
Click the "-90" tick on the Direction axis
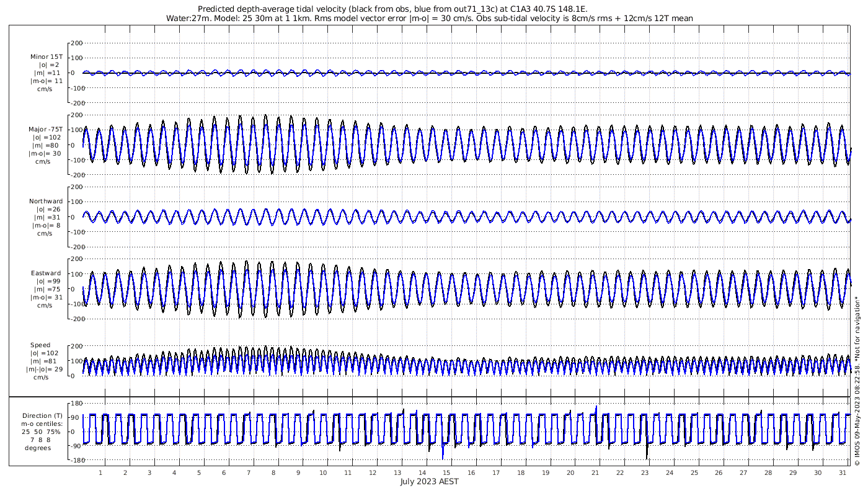pyautogui.click(x=77, y=446)
